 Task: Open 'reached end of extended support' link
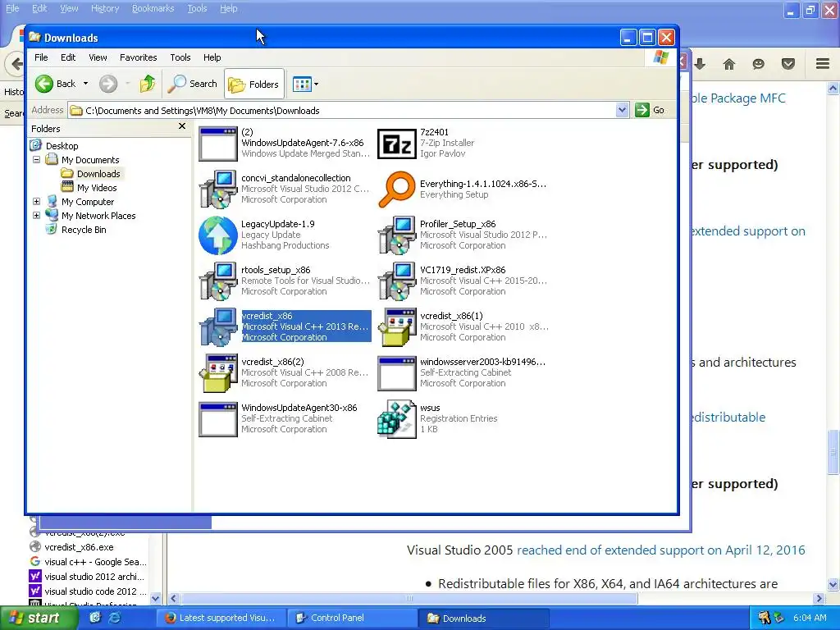coord(661,550)
